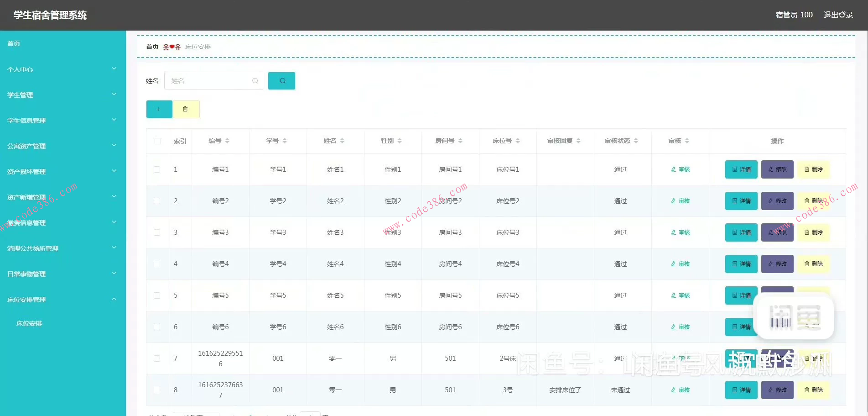Open the 首页 item in the sidebar

coord(14,43)
